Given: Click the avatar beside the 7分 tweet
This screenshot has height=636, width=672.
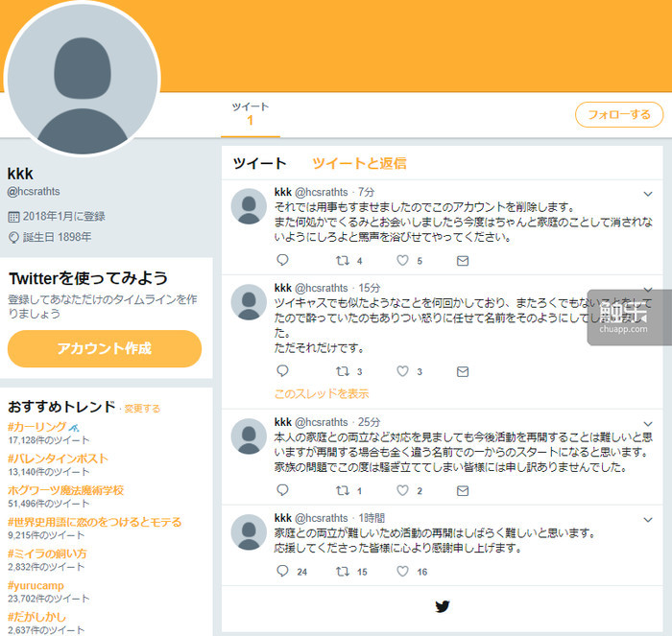Looking at the screenshot, I should coord(249,206).
